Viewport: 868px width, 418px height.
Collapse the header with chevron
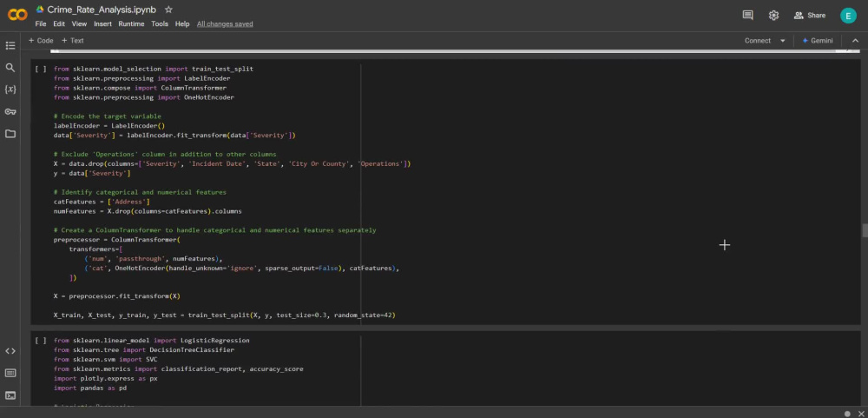coord(855,41)
